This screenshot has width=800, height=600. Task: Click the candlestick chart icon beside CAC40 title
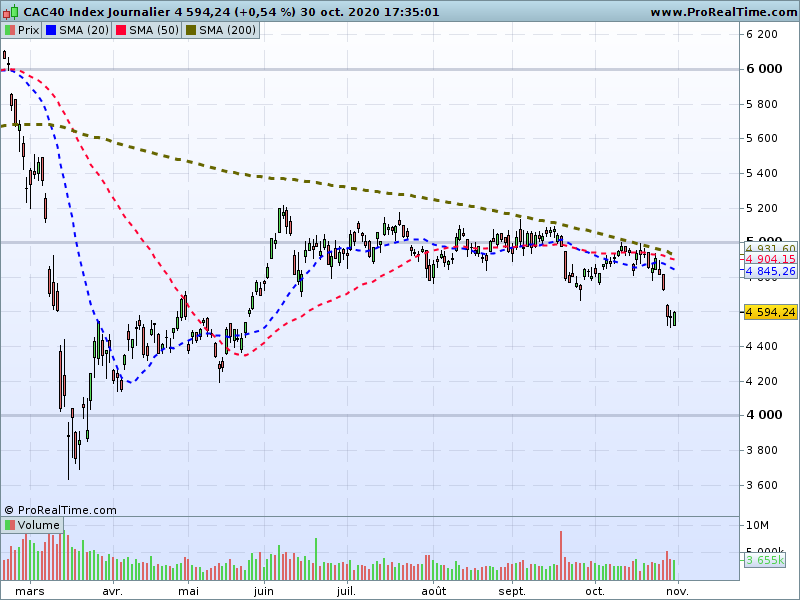coord(11,12)
